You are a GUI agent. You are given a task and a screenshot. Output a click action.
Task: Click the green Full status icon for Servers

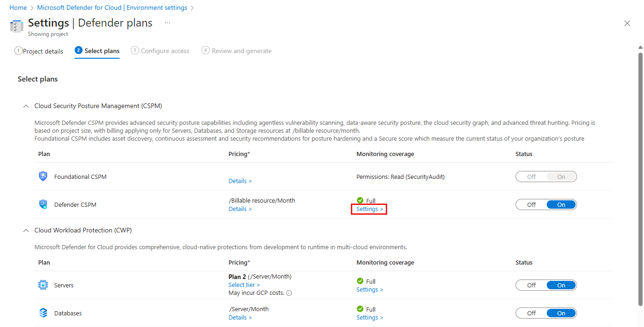(x=360, y=281)
